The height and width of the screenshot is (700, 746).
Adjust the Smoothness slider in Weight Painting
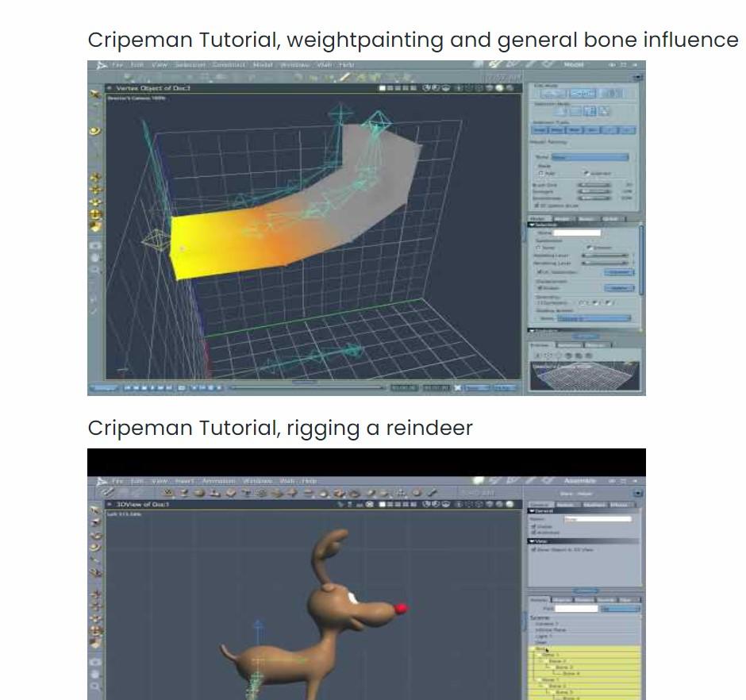(x=594, y=198)
